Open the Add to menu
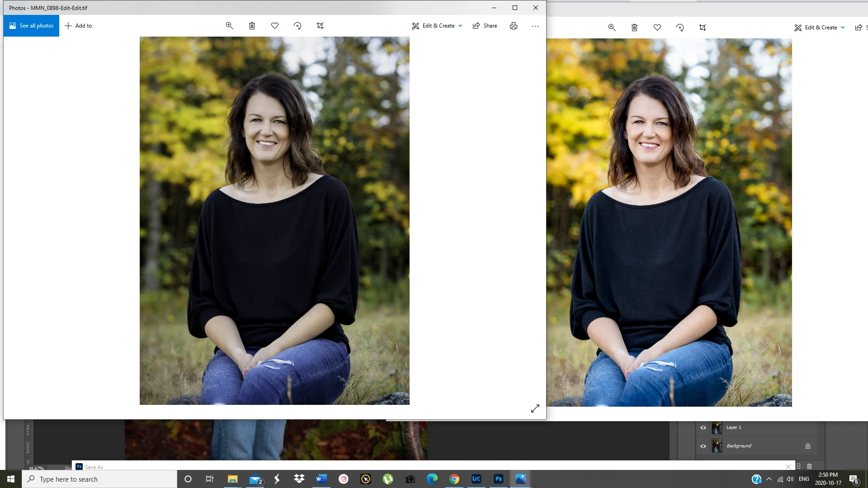Screen dimensions: 868x488 click(x=78, y=26)
